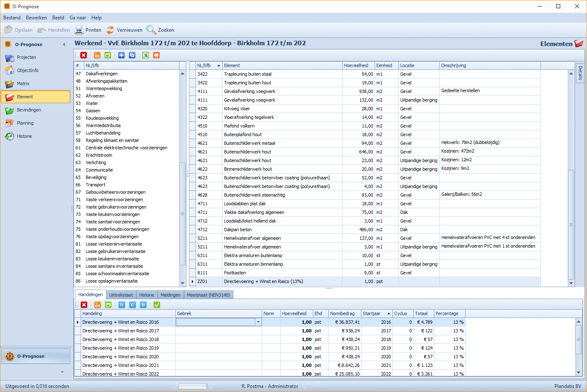Click the Gebrek input field in the 2016 row
The height and width of the screenshot is (392, 587).
click(215, 322)
